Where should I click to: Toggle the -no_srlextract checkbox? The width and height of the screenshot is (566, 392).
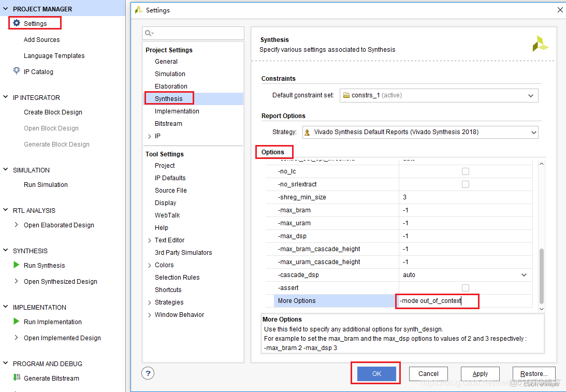(x=466, y=184)
